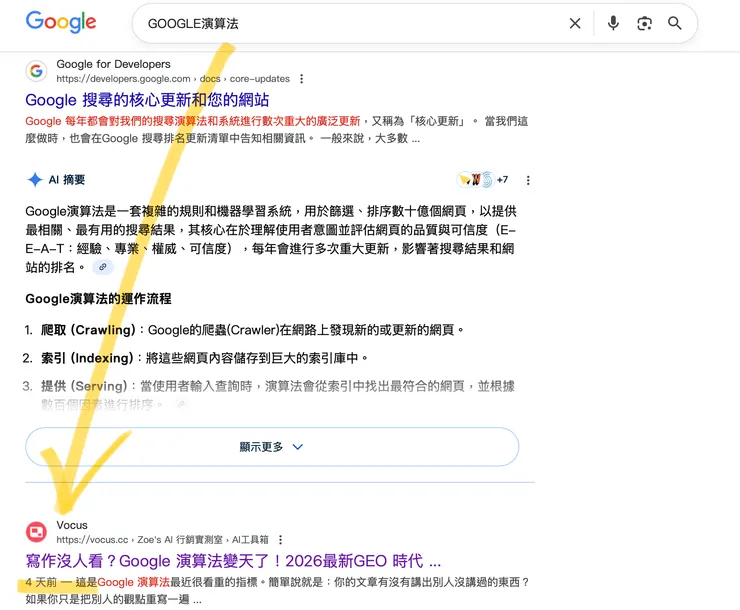This screenshot has height=610, width=740.
Task: Click the Vocus site name
Action: (72, 525)
